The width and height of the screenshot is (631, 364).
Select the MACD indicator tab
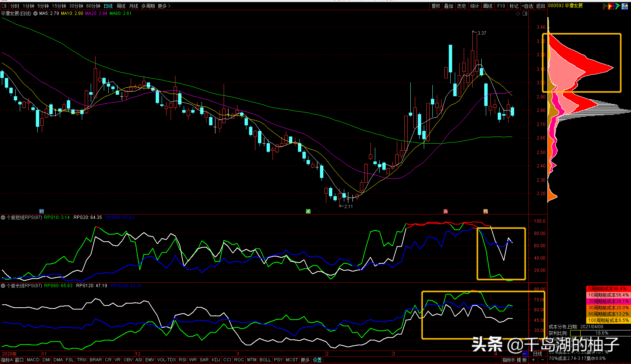point(33,360)
